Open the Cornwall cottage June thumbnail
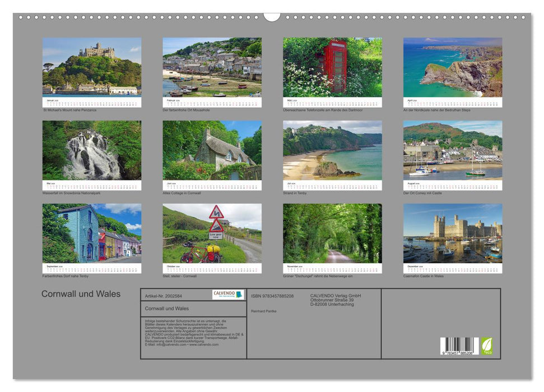The image size is (544, 392). 211,151
